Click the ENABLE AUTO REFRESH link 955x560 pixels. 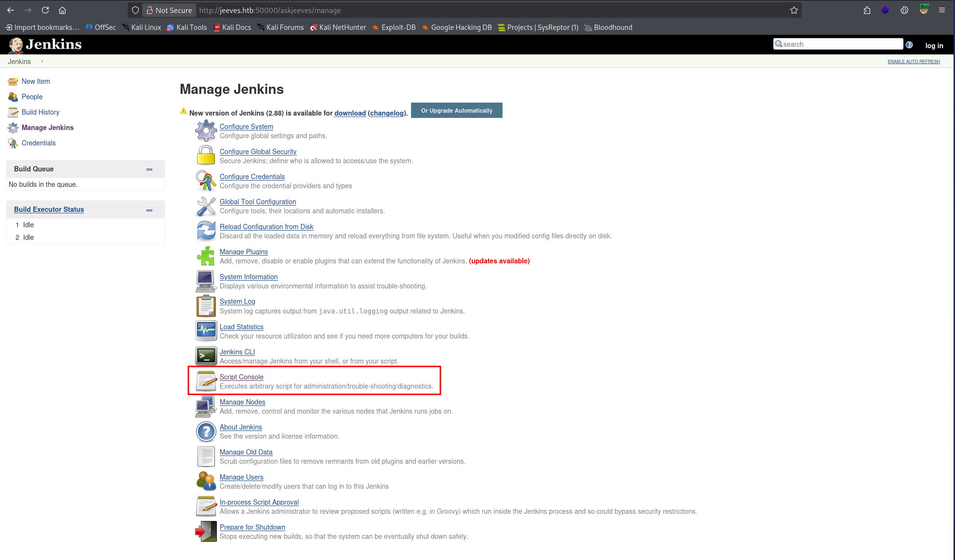[913, 61]
